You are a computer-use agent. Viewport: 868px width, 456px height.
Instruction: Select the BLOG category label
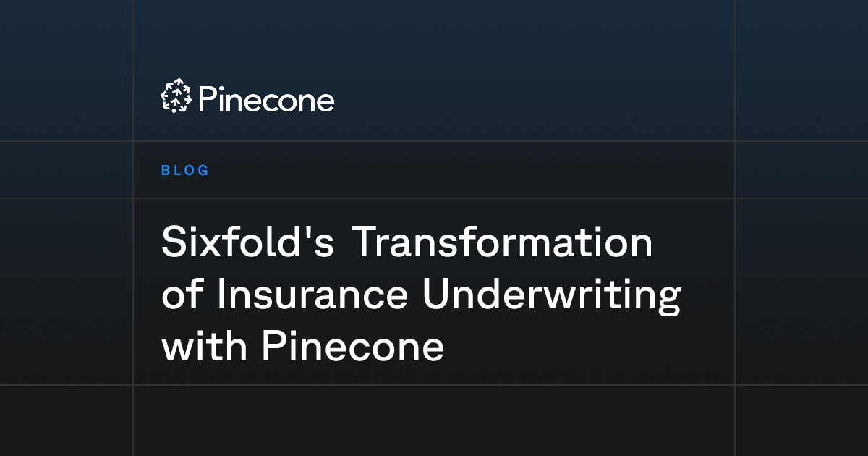[x=185, y=171]
